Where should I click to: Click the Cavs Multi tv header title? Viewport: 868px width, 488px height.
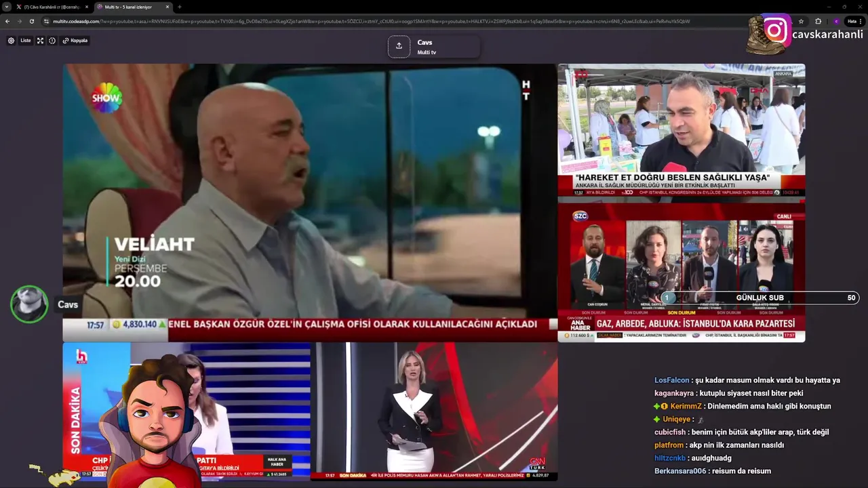426,47
